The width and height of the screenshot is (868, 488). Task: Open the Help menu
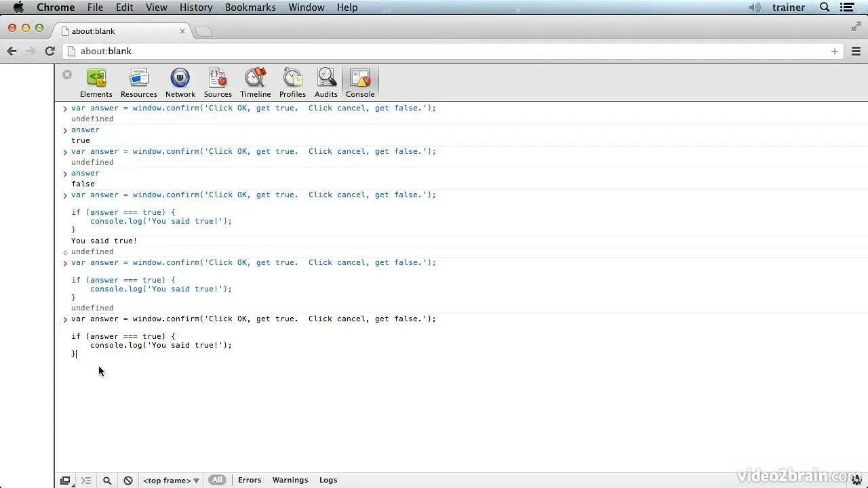pyautogui.click(x=347, y=7)
